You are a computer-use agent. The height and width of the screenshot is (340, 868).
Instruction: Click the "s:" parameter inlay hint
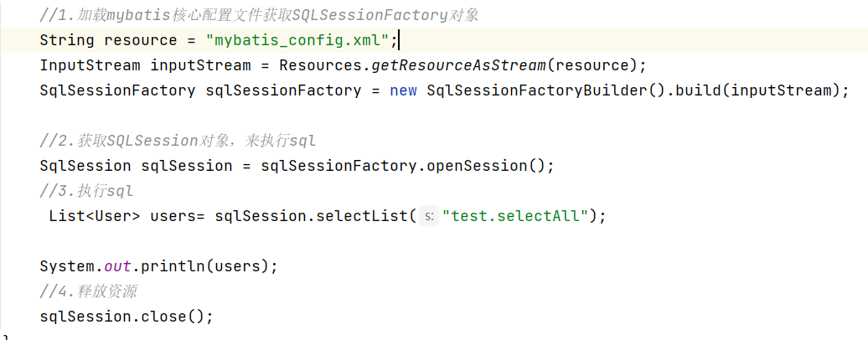[427, 216]
